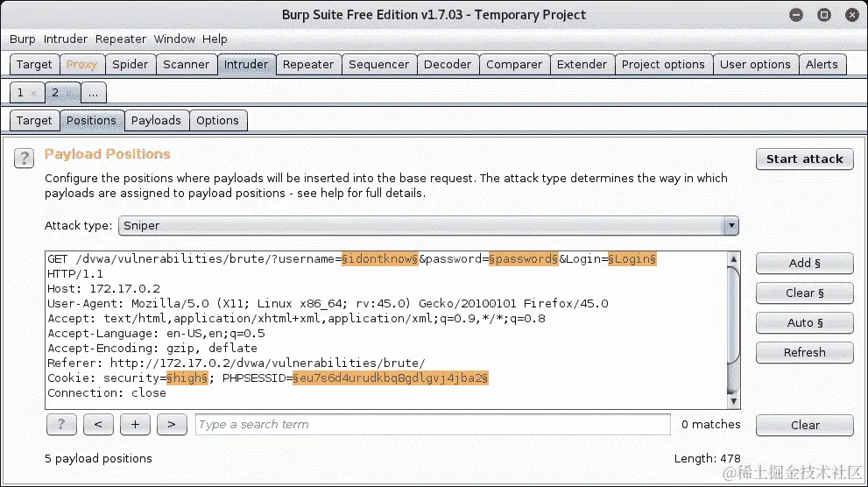Click the Clear search button
The height and width of the screenshot is (487, 868).
click(805, 425)
